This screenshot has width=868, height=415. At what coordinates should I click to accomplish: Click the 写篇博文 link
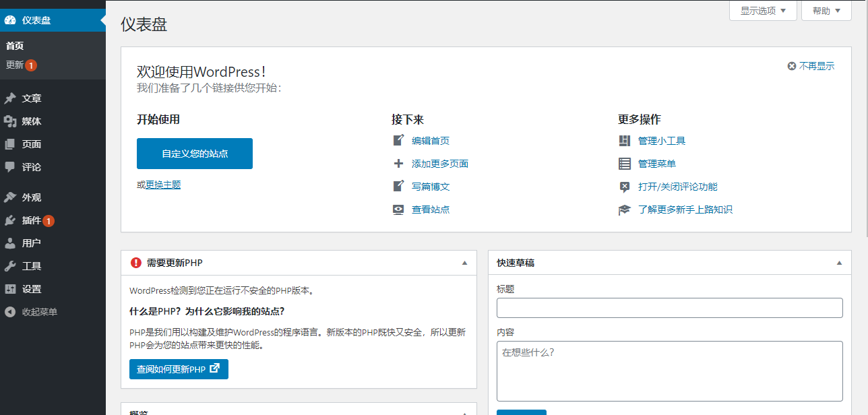point(431,187)
